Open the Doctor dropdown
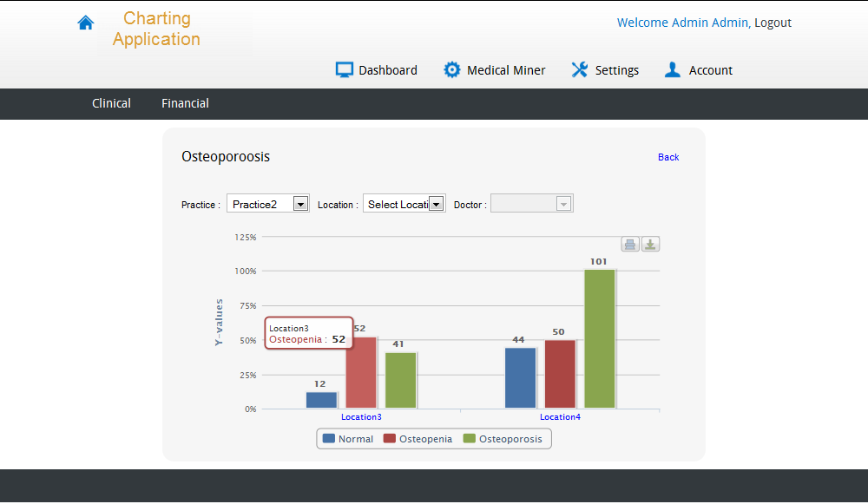The width and height of the screenshot is (868, 504). click(x=532, y=204)
